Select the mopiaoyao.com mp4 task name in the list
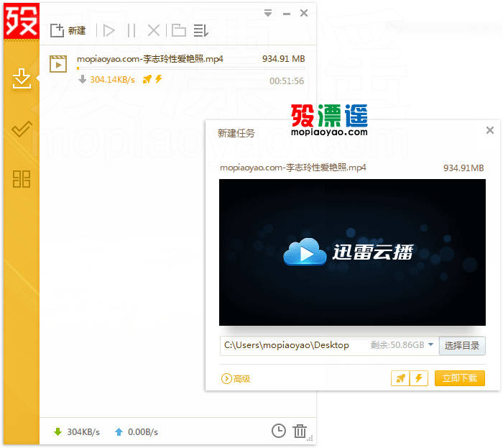Screen dimensions: 503x448 click(x=149, y=59)
